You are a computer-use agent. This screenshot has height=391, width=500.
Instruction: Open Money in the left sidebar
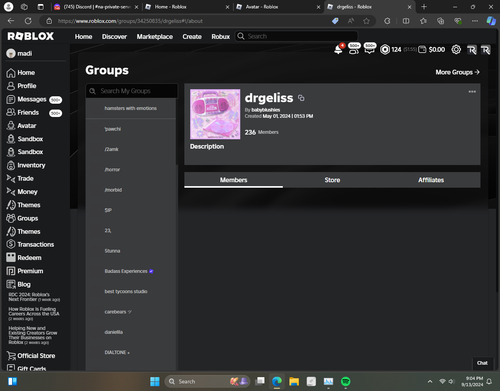(22, 192)
